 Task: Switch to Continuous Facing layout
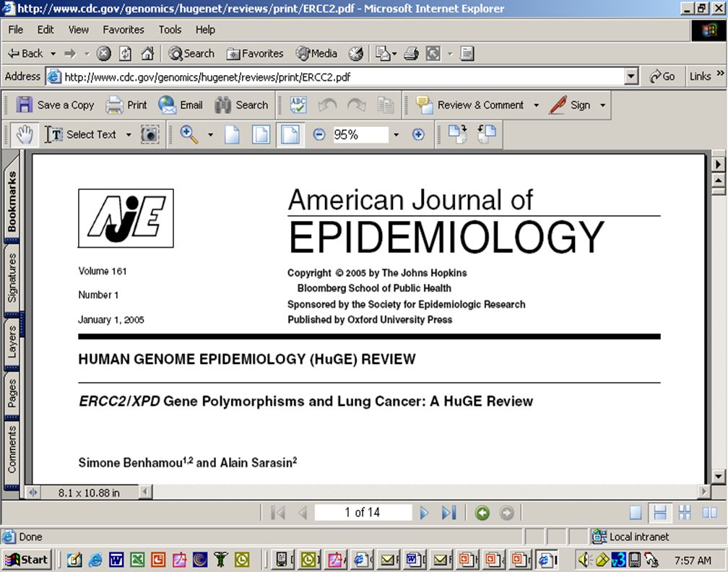(685, 513)
